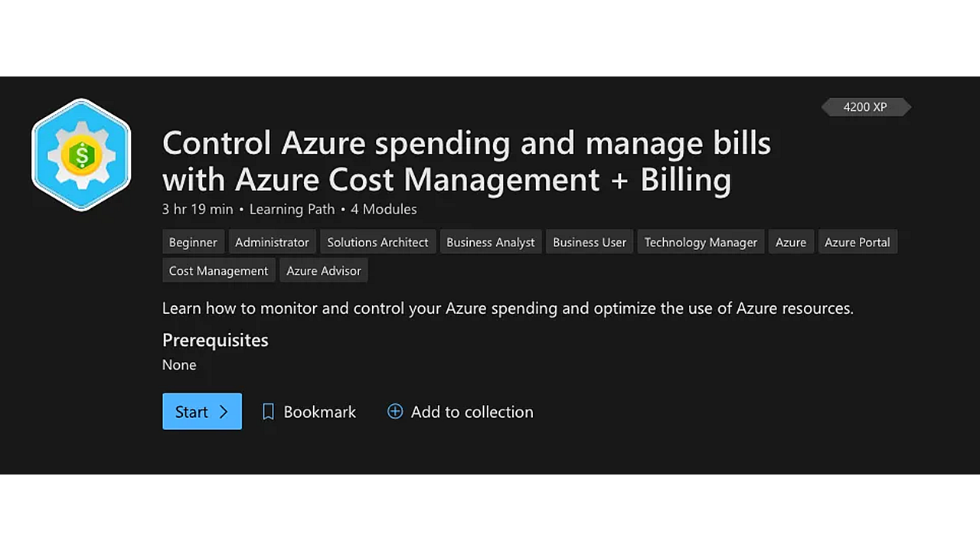Click the 'Learn how to monitor' description text
Viewport: 980px width, 551px height.
(508, 308)
